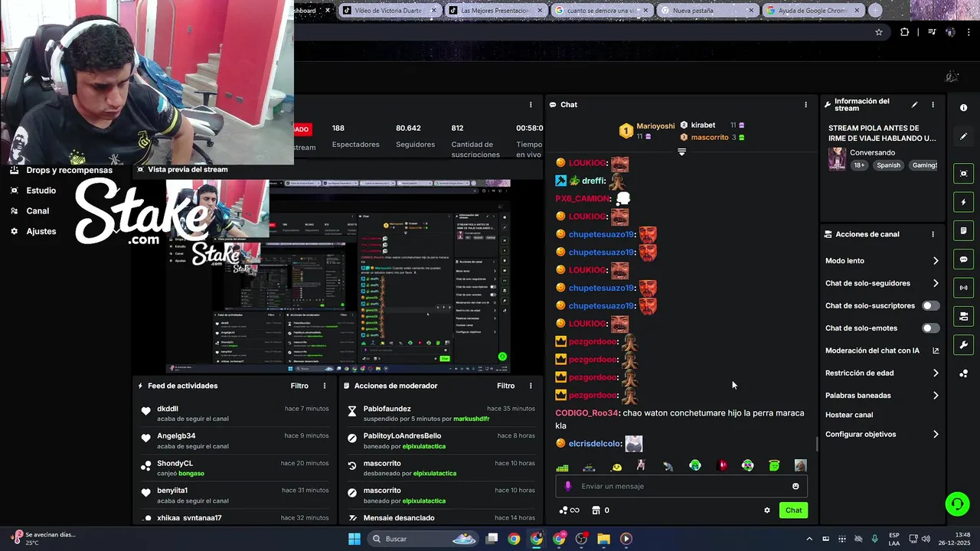This screenshot has height=551, width=980.
Task: Open the lightning bolt quick actions icon
Action: click(963, 203)
